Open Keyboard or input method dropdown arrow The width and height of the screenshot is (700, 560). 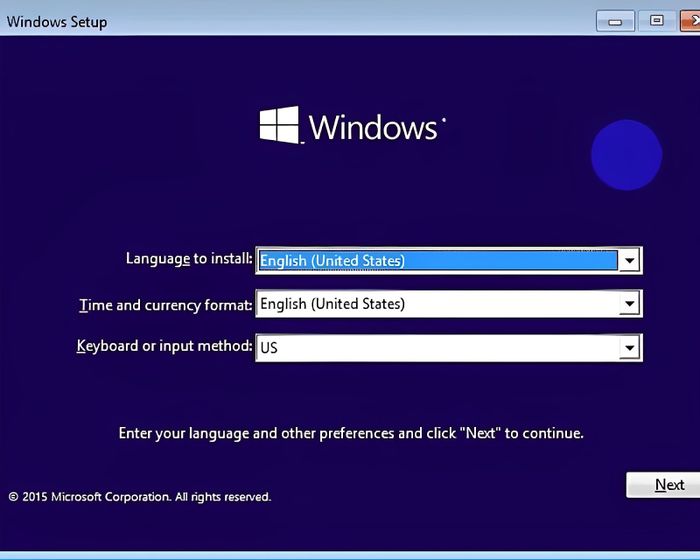click(629, 347)
